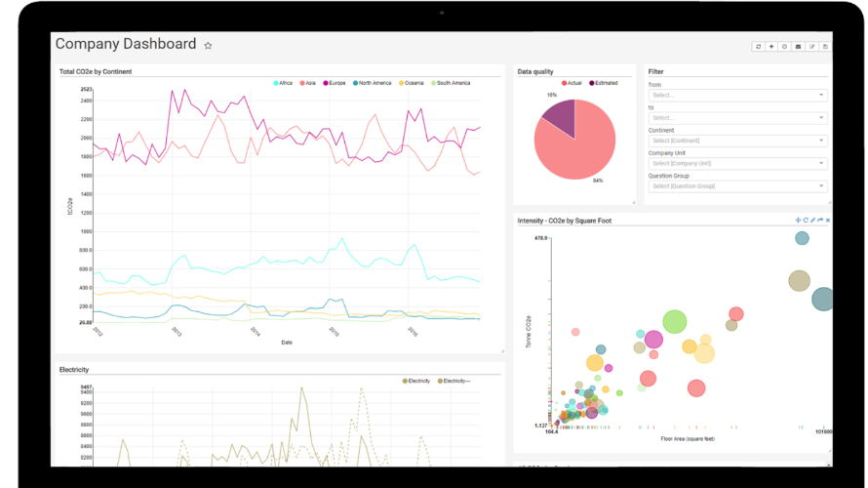Screen dimensions: 868x488
Task: Click the clock icon in dashboard toolbar
Action: [x=784, y=47]
